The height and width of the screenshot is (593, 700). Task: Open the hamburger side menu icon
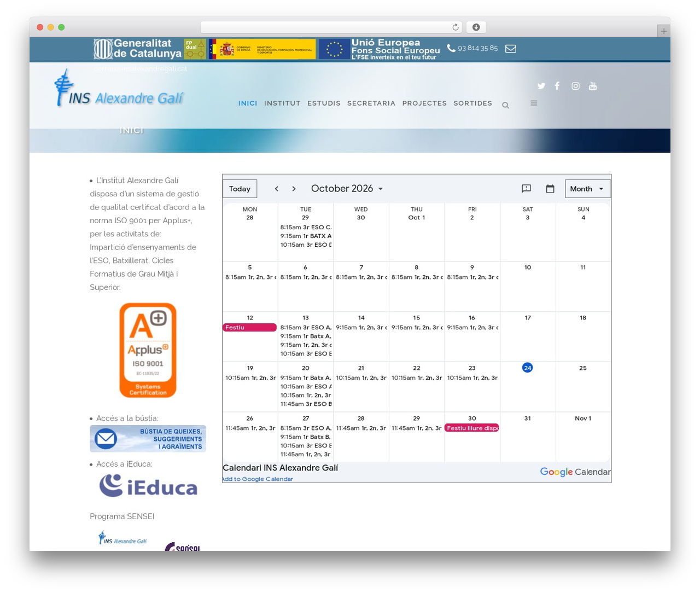(x=534, y=103)
